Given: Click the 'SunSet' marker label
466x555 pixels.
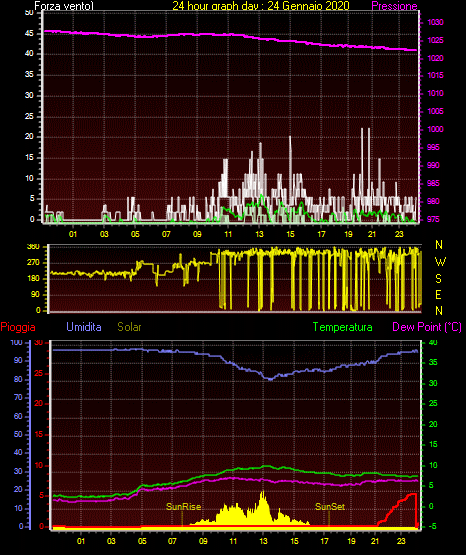Looking at the screenshot, I should (x=330, y=507).
